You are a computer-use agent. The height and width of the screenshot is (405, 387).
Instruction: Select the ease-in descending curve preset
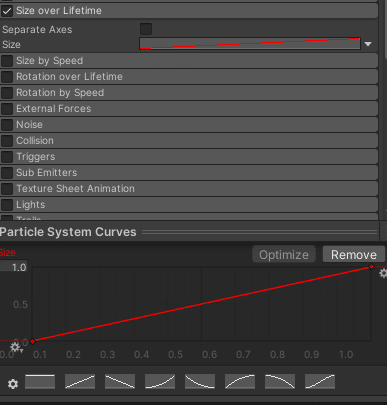pos(280,382)
